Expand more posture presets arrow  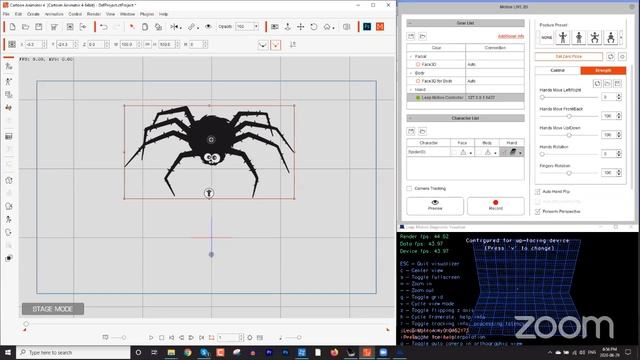pyautogui.click(x=621, y=38)
